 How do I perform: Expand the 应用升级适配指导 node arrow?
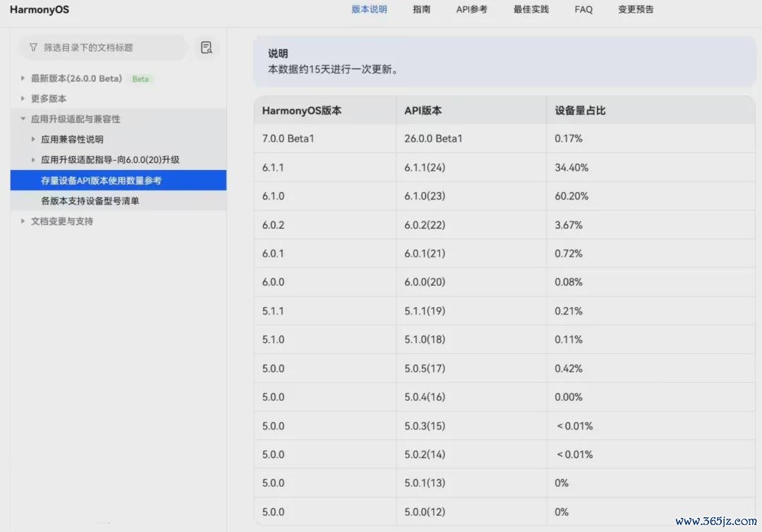(x=33, y=160)
